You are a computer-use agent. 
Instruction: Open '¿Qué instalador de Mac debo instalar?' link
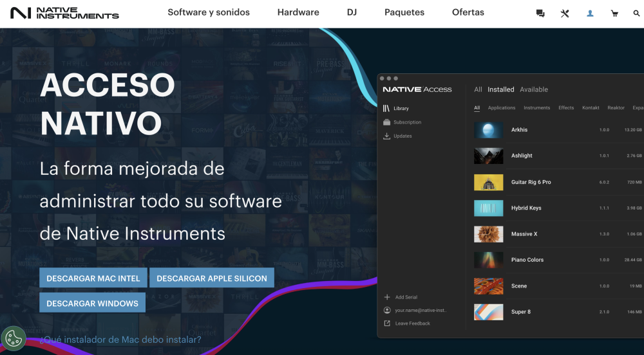(120, 340)
